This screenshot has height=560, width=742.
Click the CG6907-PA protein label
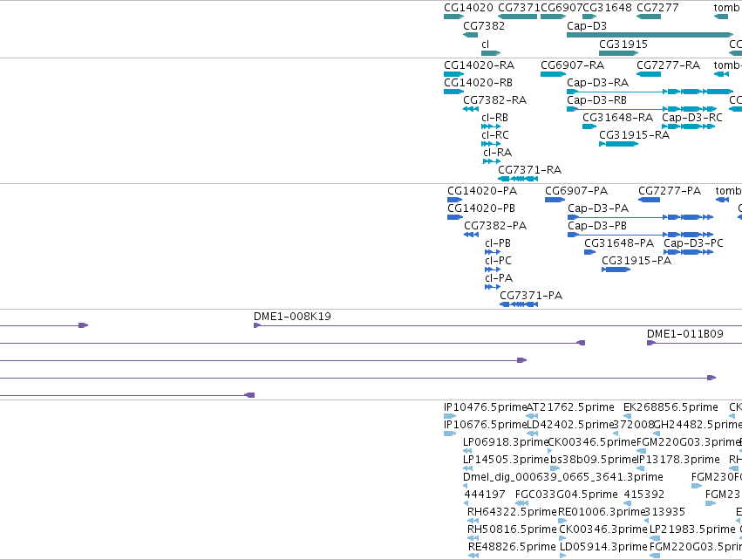(x=576, y=191)
